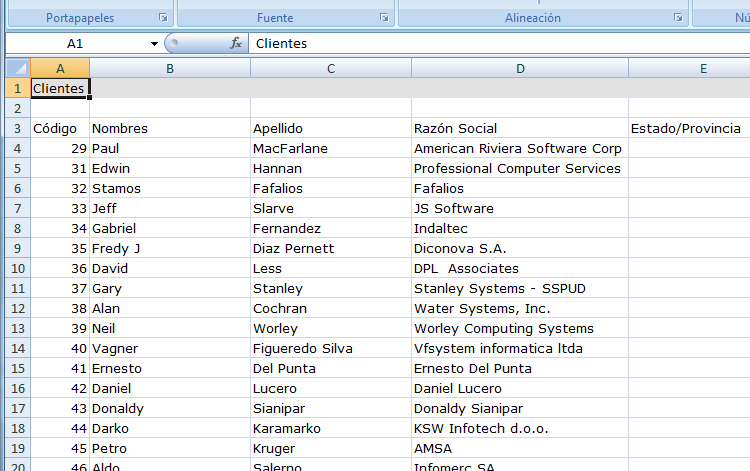Click the Razón Social header cell

(x=520, y=129)
